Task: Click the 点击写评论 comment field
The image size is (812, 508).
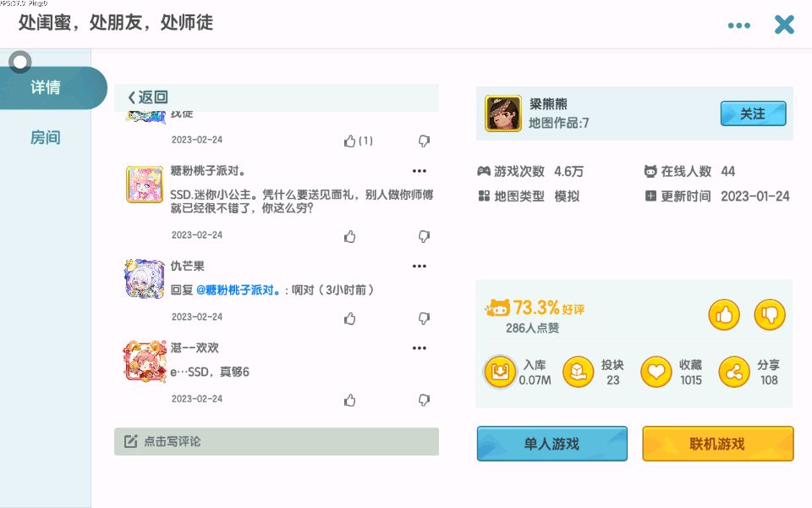Action: [x=276, y=441]
